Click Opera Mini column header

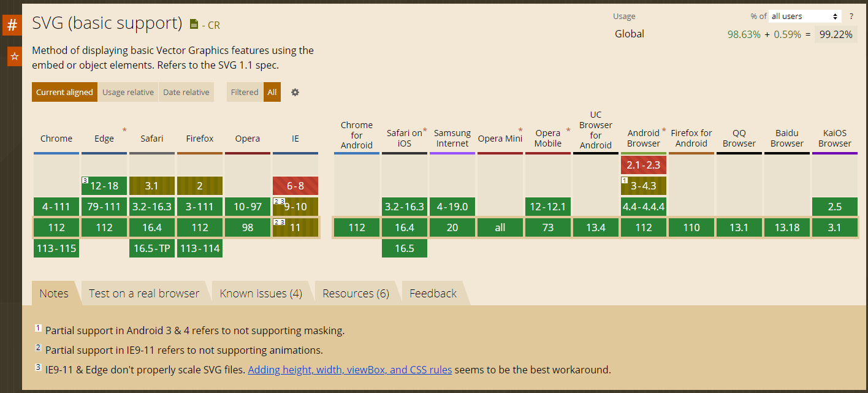point(500,139)
